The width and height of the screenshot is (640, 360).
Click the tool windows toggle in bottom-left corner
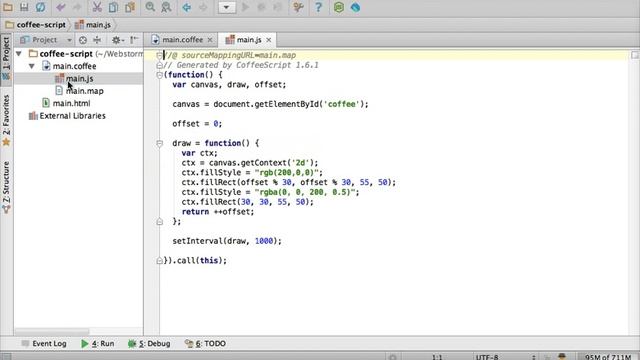click(6, 356)
